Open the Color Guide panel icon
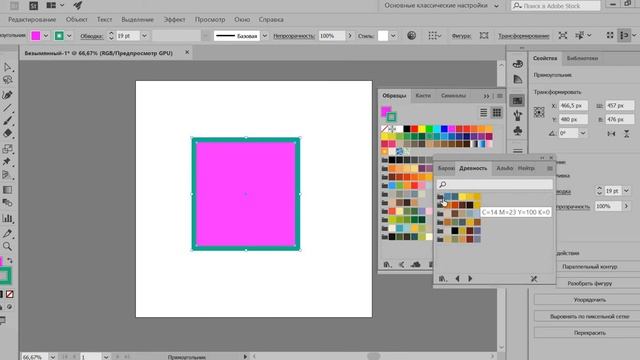 tap(518, 79)
